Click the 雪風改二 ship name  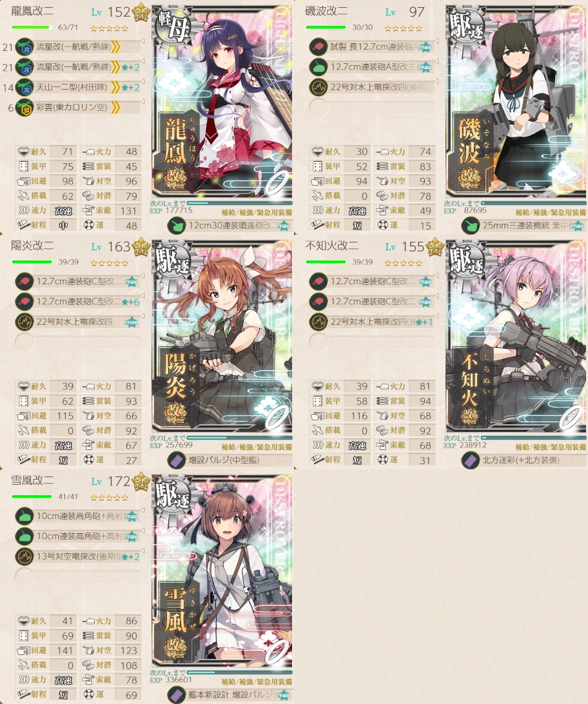point(32,480)
